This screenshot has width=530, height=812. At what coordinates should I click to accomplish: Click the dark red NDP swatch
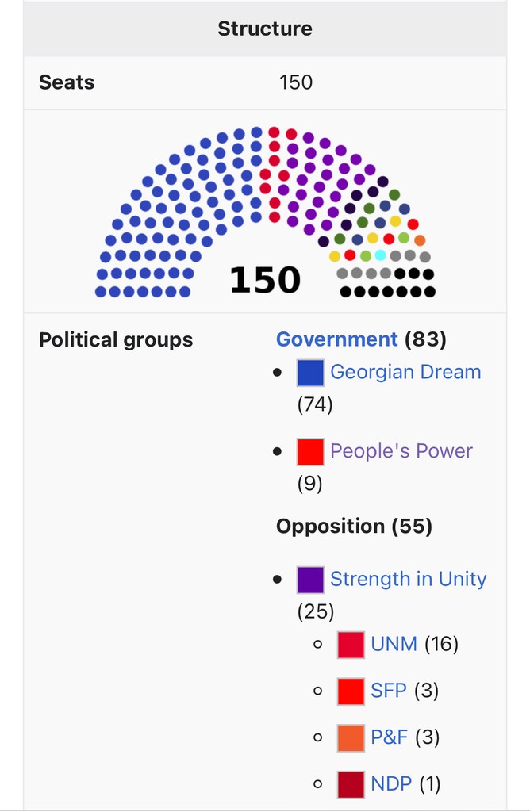(x=351, y=784)
